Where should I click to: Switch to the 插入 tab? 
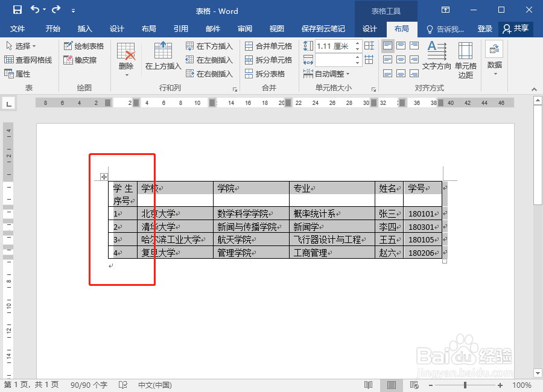(x=84, y=29)
